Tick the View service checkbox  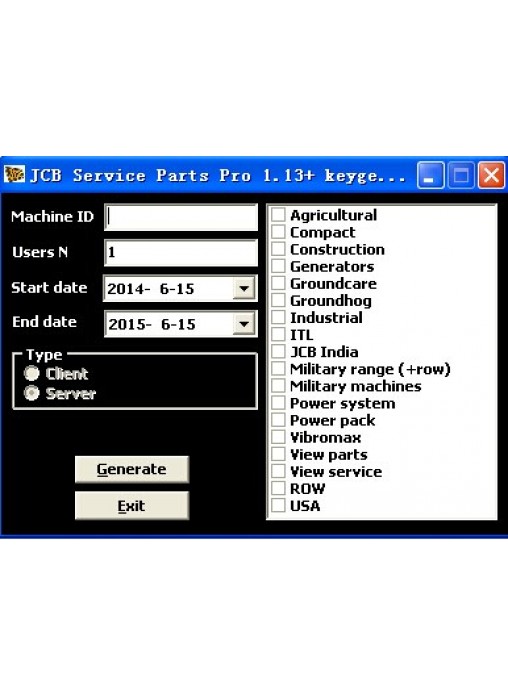tap(278, 471)
